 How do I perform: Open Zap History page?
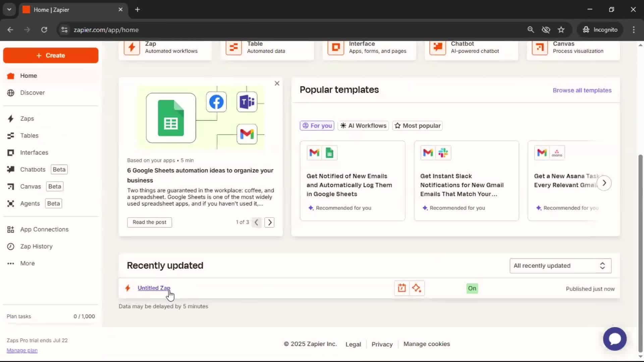[51, 246]
